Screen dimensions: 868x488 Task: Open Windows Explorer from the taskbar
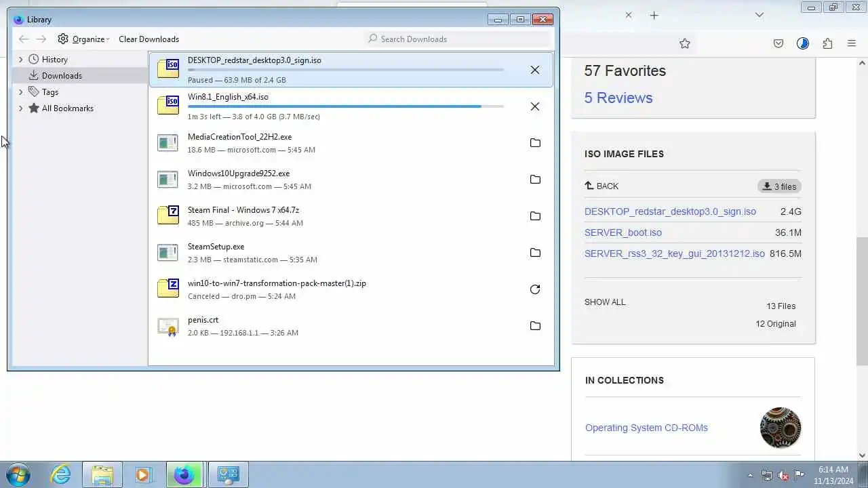click(x=102, y=474)
